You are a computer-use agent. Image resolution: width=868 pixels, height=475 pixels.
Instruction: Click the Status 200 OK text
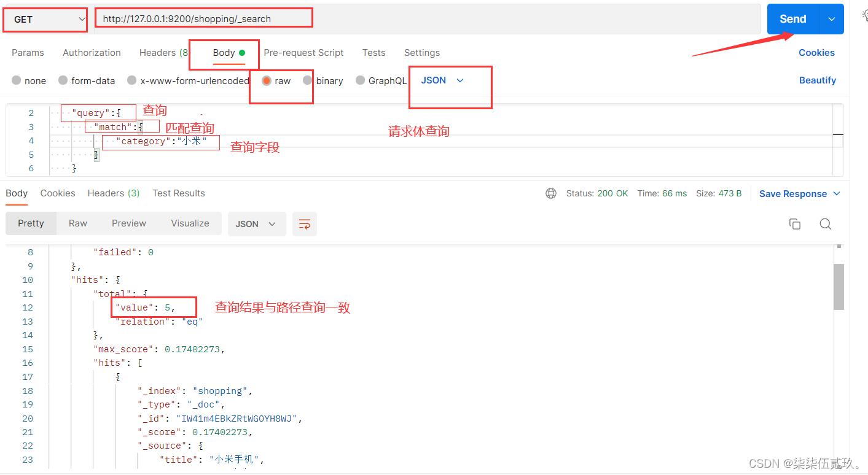[x=597, y=193]
